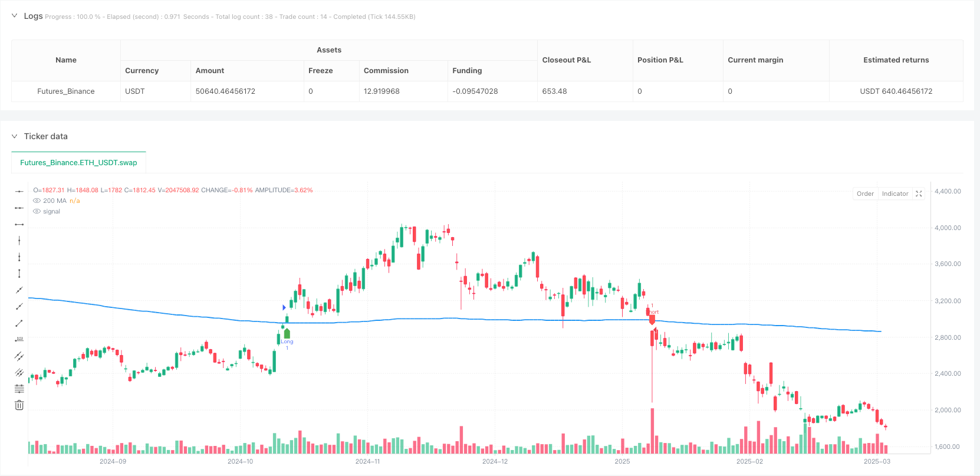Select the vertical segment drawing tool
The height and width of the screenshot is (476, 980).
point(19,273)
